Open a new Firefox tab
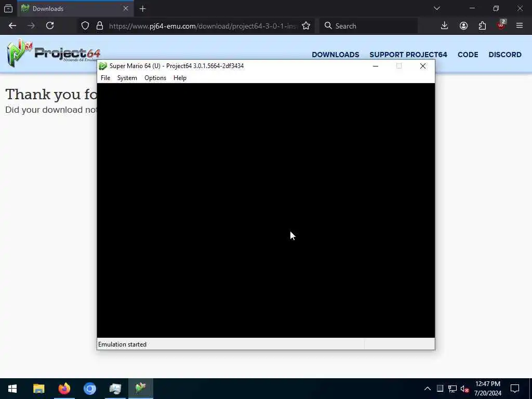Viewport: 532px width, 399px height. [x=142, y=8]
